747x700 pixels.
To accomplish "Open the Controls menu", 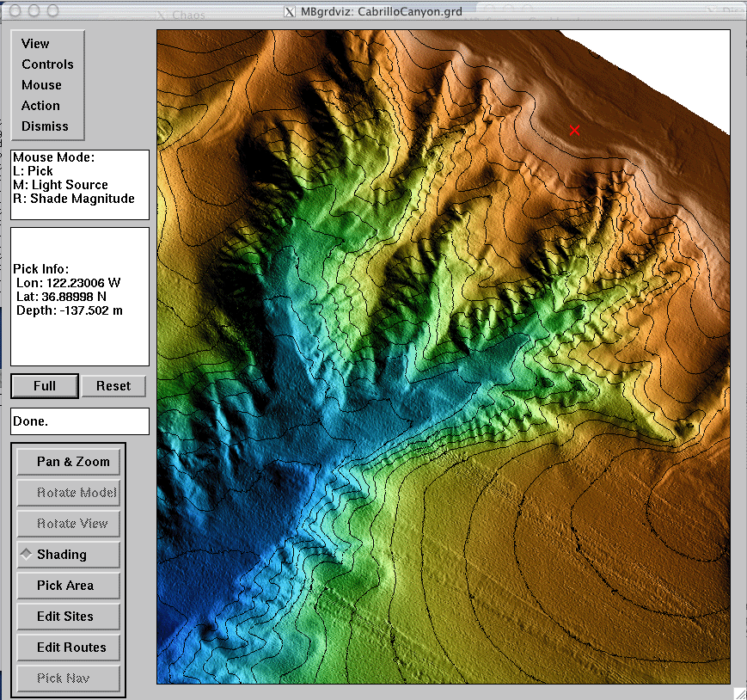I will pos(47,64).
